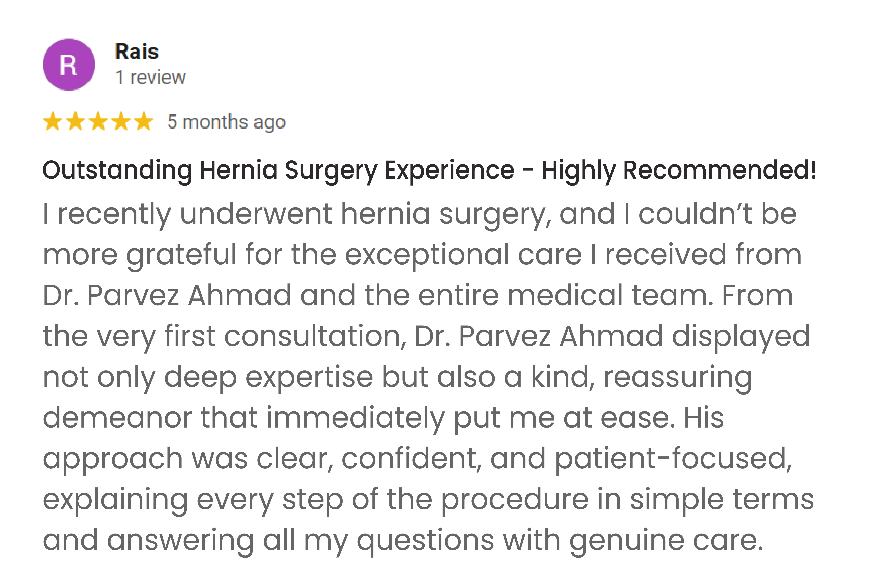This screenshot has width=878, height=588.
Task: Click the purple "R" profile avatar
Action: point(69,64)
